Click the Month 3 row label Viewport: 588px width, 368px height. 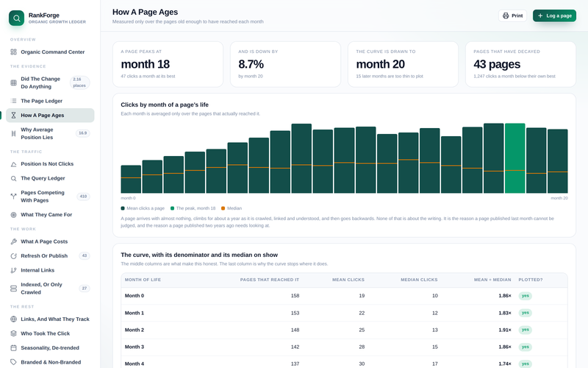135,347
